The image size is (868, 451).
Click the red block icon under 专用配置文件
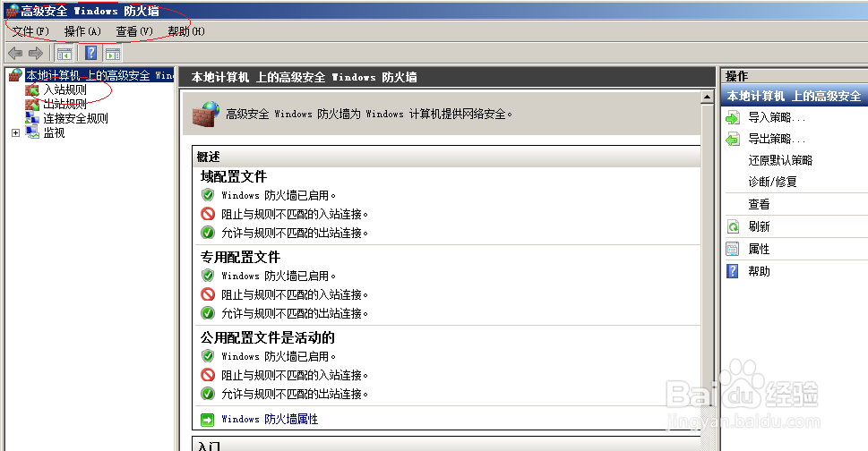208,294
